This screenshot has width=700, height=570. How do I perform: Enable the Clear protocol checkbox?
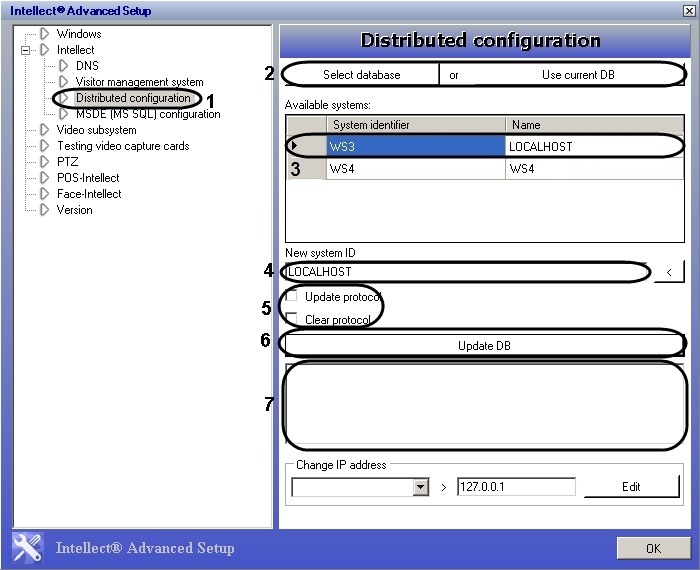[x=292, y=318]
